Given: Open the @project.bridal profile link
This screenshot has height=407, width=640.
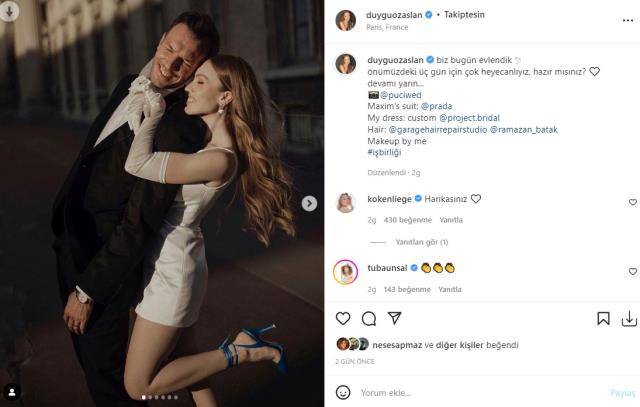Looking at the screenshot, I should point(469,118).
